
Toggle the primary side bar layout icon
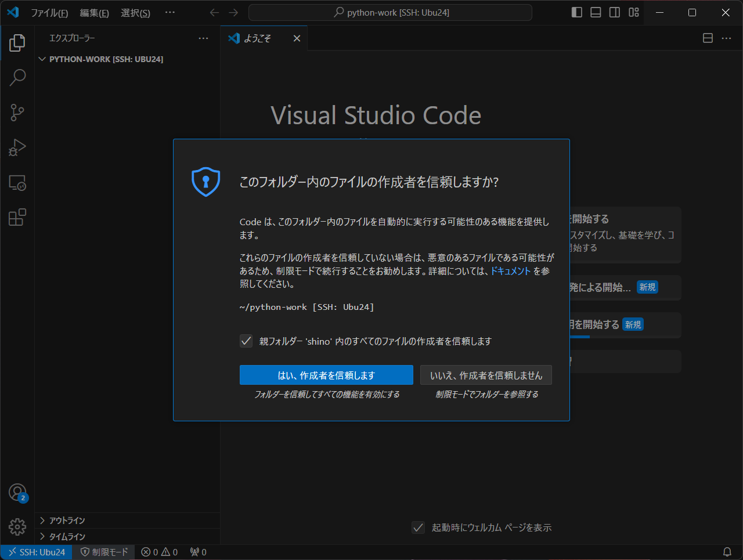577,12
